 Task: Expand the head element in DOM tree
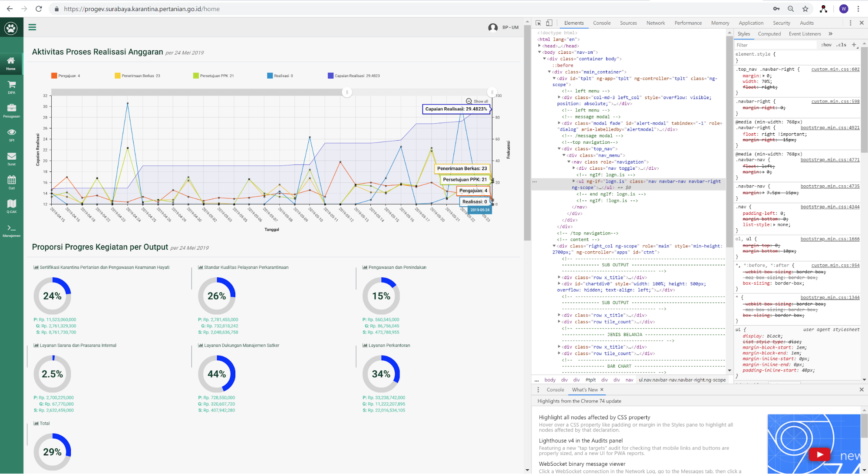pyautogui.click(x=540, y=46)
